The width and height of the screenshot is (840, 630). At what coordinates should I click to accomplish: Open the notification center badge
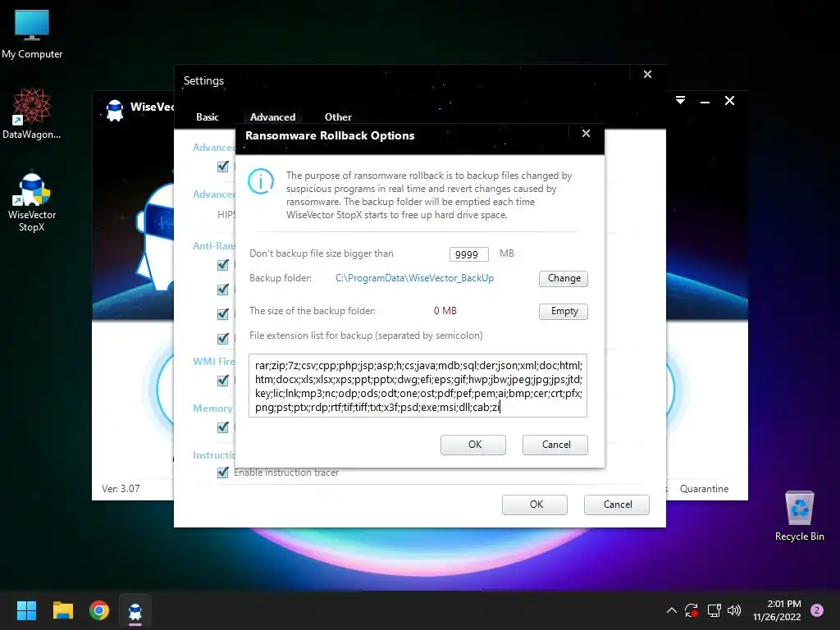[x=817, y=609]
